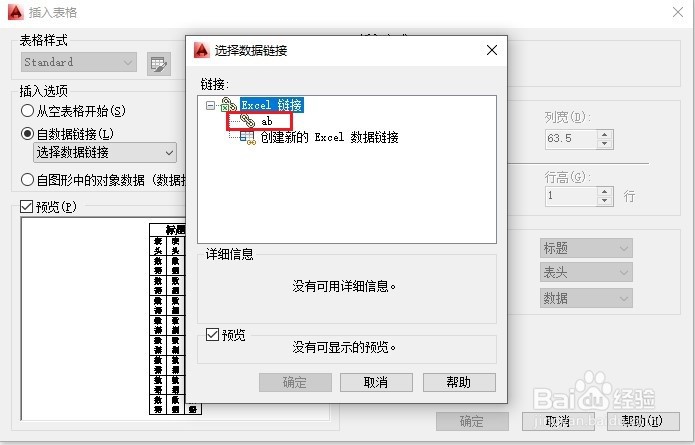695x445 pixels.
Task: Open the 表头 cell style dropdown
Action: click(x=586, y=272)
